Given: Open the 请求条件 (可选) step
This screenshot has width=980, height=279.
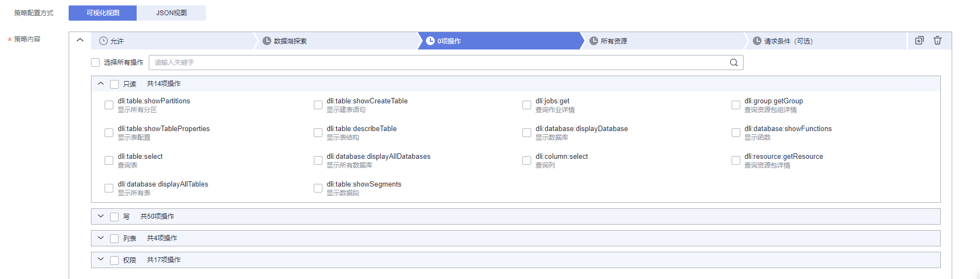Looking at the screenshot, I should point(788,41).
